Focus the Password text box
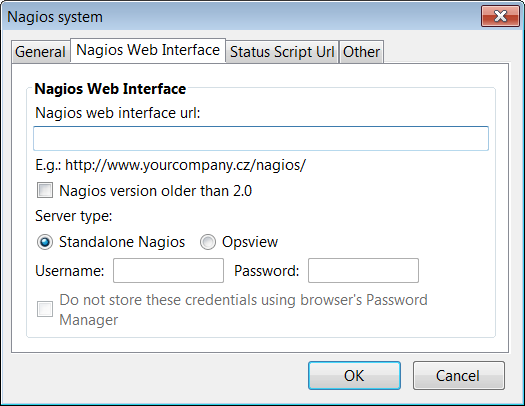The height and width of the screenshot is (406, 525). point(363,270)
